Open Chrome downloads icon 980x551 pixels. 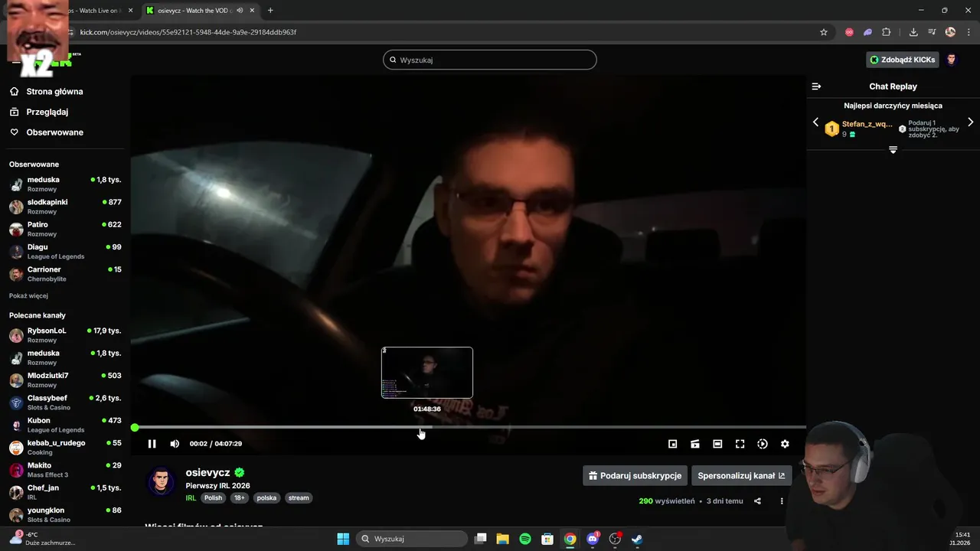[x=913, y=32]
